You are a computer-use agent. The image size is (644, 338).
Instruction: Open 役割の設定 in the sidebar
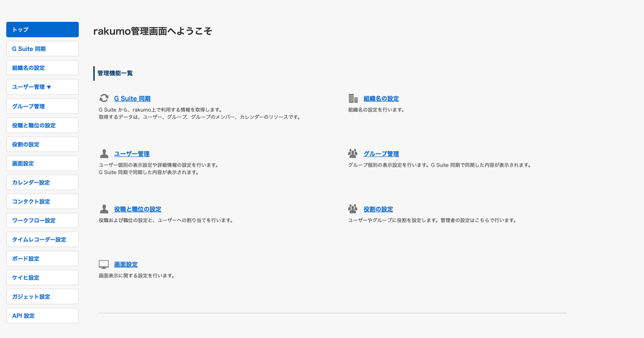pyautogui.click(x=42, y=144)
